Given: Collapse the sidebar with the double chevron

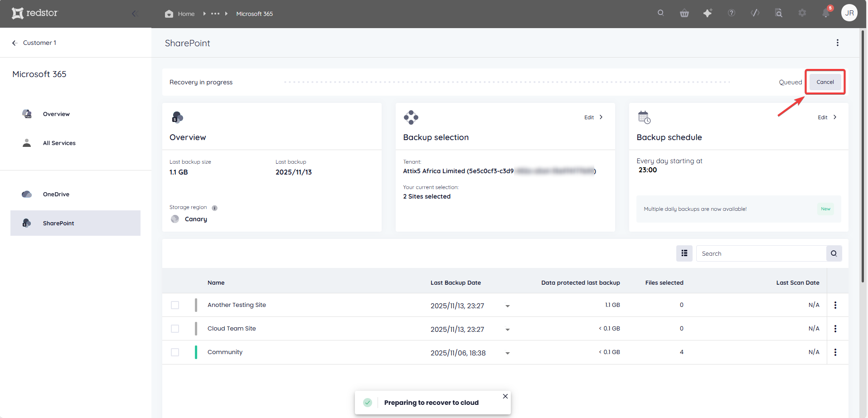Looking at the screenshot, I should pyautogui.click(x=135, y=14).
